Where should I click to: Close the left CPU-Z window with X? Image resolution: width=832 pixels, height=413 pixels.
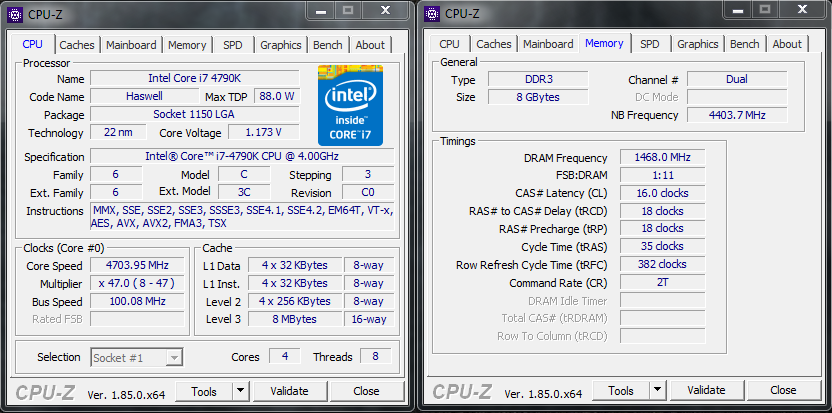point(386,10)
